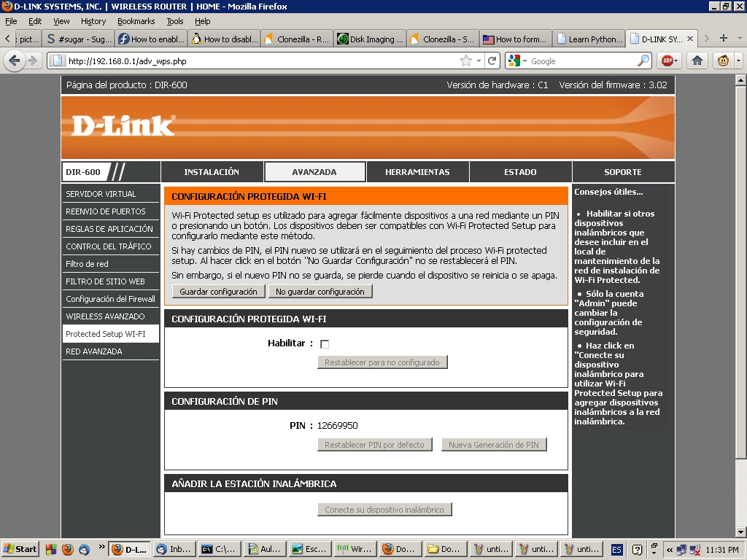Screen dimensions: 747x560
Task: Bookmark this page with the star icon
Action: click(x=466, y=61)
